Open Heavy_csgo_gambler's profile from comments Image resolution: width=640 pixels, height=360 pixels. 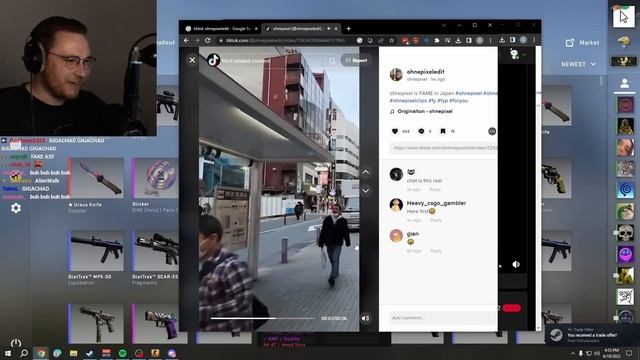(x=436, y=203)
